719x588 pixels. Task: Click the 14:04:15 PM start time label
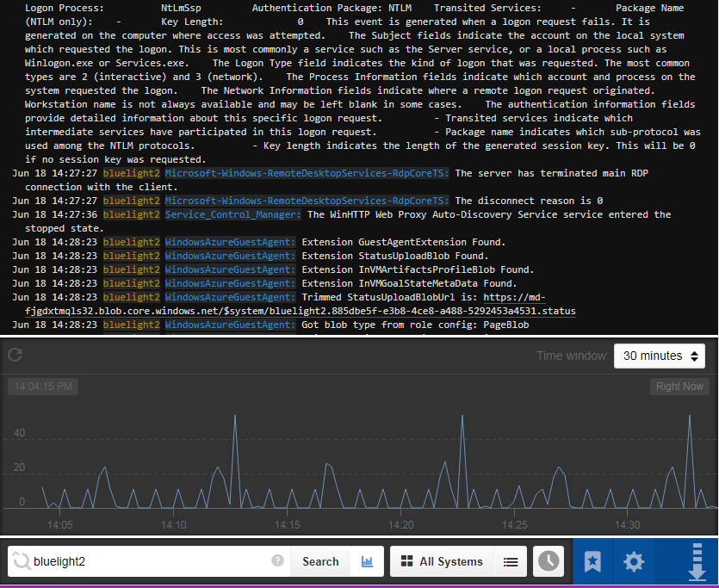coord(43,387)
